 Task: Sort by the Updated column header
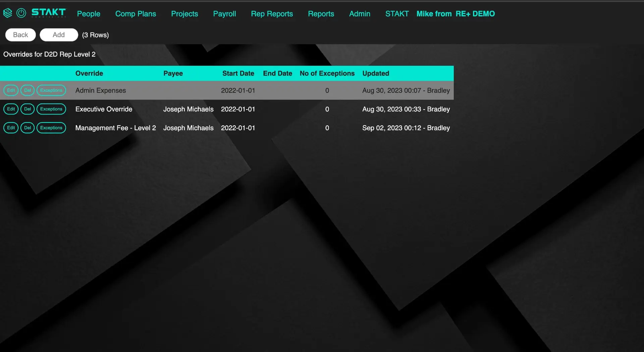[376, 73]
